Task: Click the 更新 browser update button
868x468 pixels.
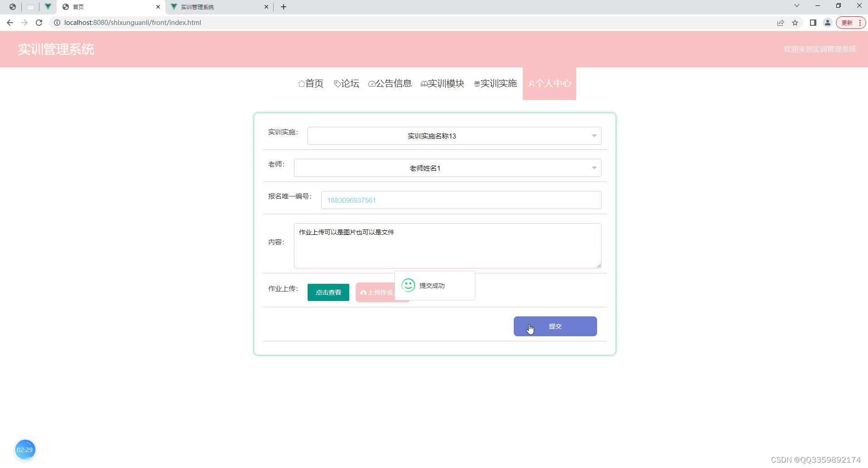Action: [850, 23]
